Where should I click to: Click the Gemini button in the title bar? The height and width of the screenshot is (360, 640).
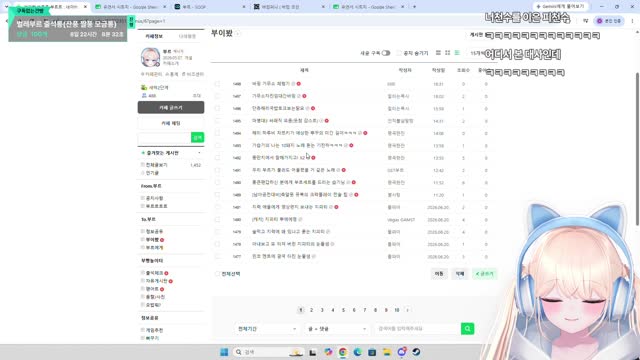[x=561, y=7]
